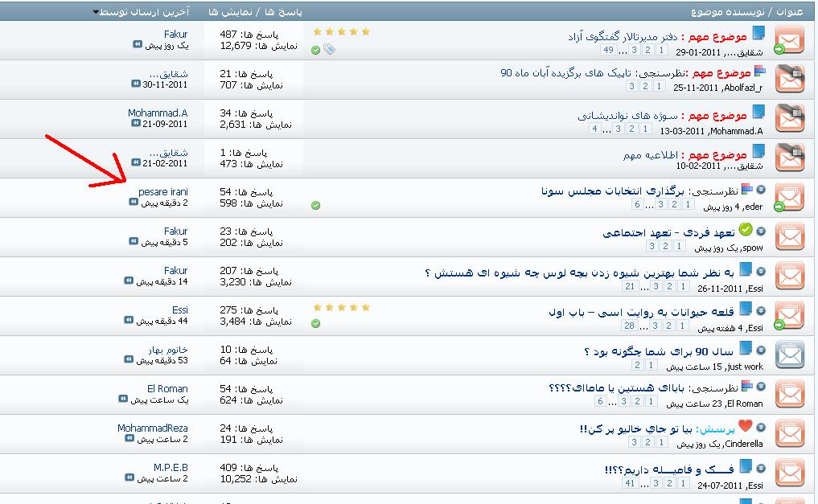Viewport: 818px width, 504px height.
Task: Open first unread icon beside 'تعهد فردی' title
Action: (x=761, y=231)
